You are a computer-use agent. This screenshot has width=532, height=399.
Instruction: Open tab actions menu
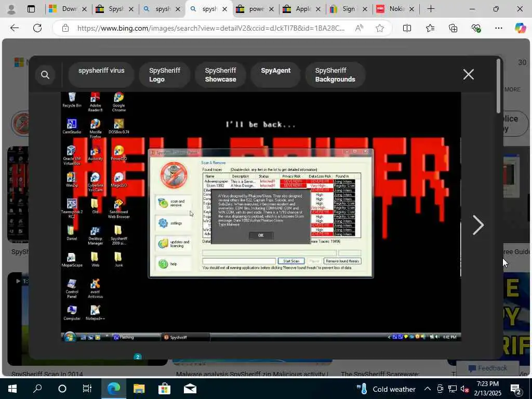click(31, 9)
